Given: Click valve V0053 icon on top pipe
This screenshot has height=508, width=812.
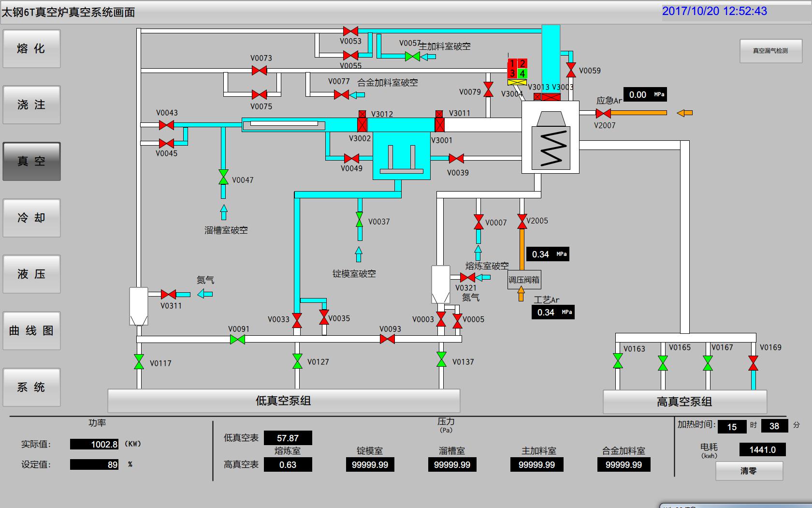Looking at the screenshot, I should 350,31.
